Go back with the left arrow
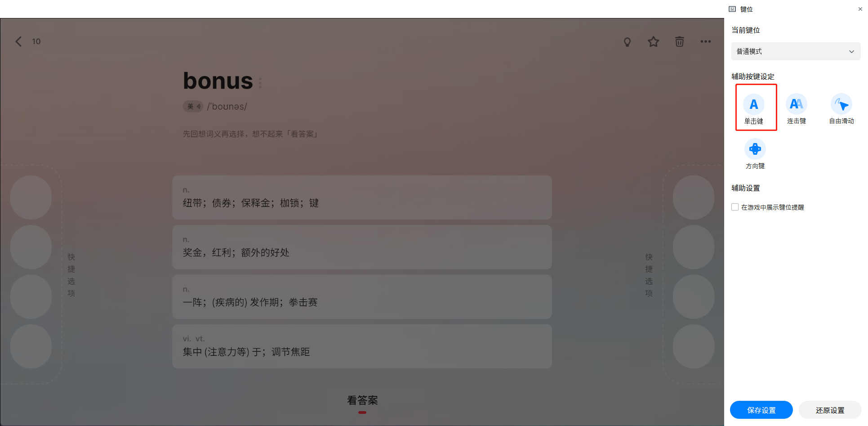Viewport: 868px width, 426px height. 18,41
